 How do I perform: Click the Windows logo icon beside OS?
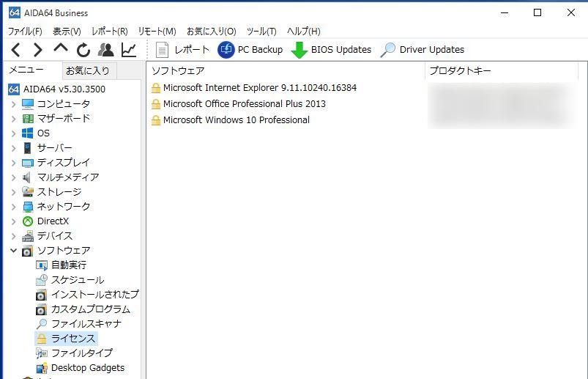click(x=27, y=133)
